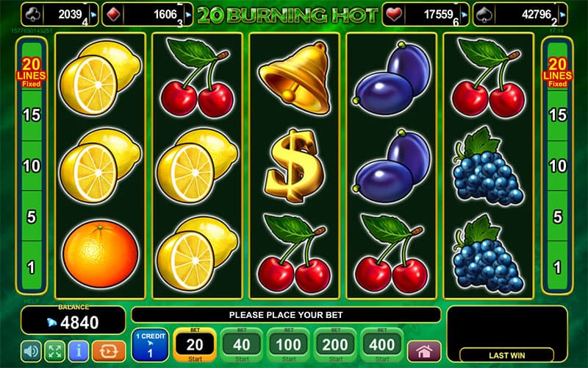Expand the diamonds jackpot arrow
The image size is (588, 368).
(x=188, y=15)
